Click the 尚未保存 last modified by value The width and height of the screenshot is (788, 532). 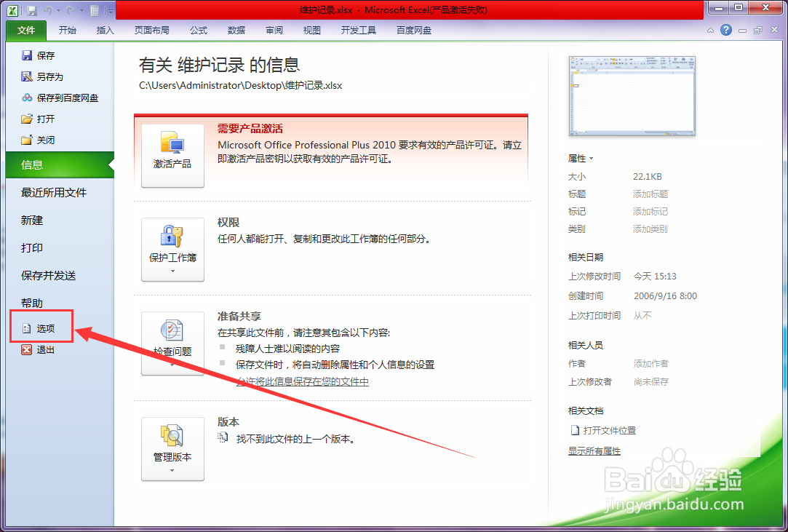pyautogui.click(x=650, y=381)
